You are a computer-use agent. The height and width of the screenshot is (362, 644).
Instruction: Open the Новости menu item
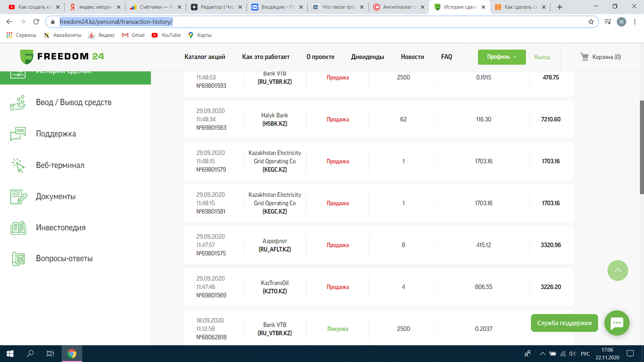[413, 57]
